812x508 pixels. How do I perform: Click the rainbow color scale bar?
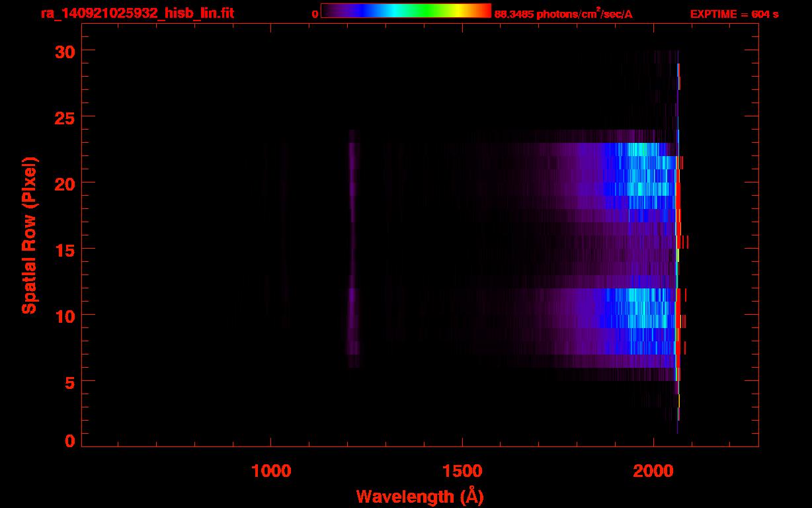[406, 11]
